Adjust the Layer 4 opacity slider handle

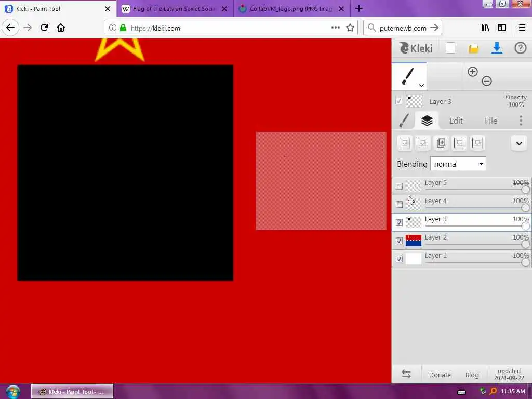tap(525, 208)
